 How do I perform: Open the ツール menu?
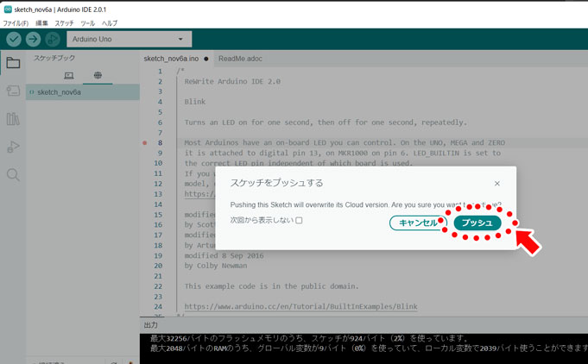click(88, 23)
